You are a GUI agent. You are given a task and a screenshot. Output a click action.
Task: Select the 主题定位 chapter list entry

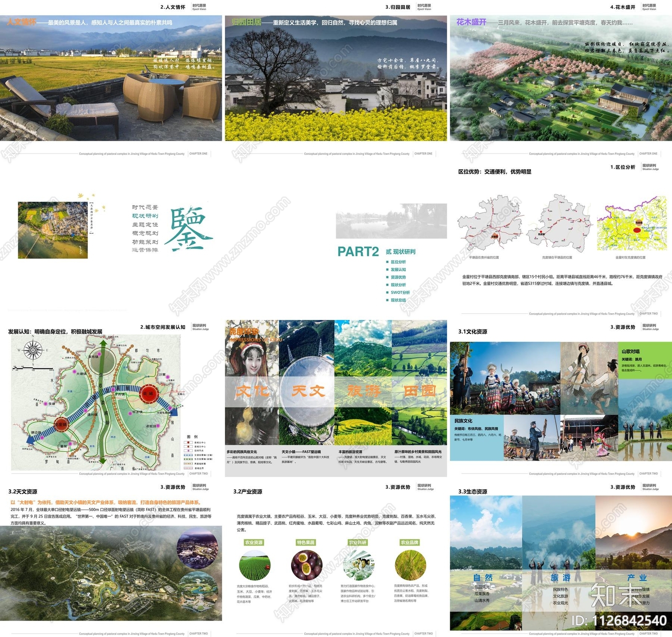coord(145,225)
